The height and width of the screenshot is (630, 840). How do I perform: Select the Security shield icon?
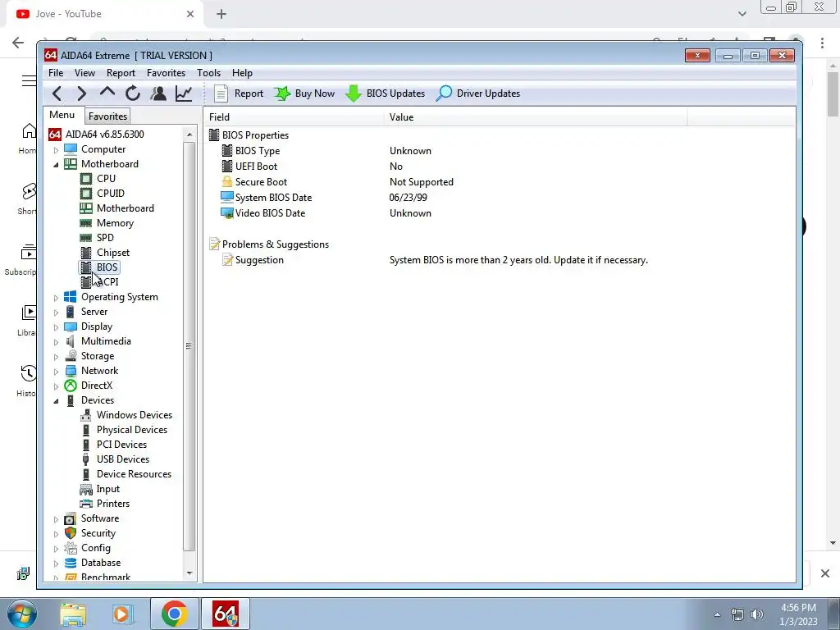(71, 533)
